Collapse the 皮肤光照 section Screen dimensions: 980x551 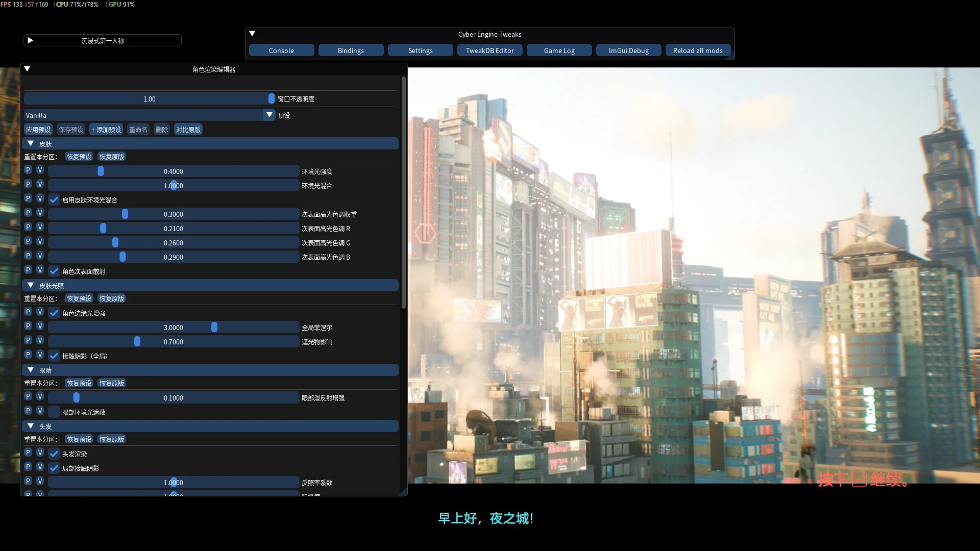click(x=31, y=285)
